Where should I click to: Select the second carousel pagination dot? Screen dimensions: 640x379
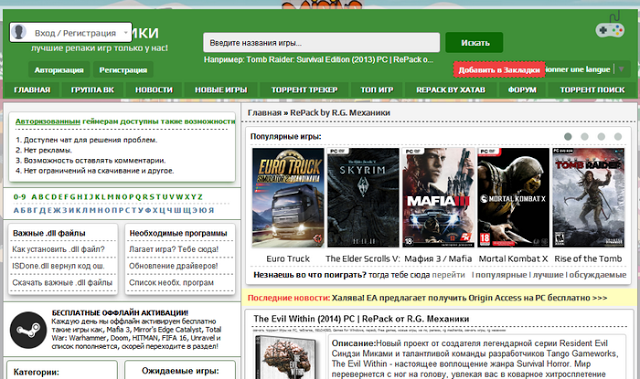tap(584, 137)
